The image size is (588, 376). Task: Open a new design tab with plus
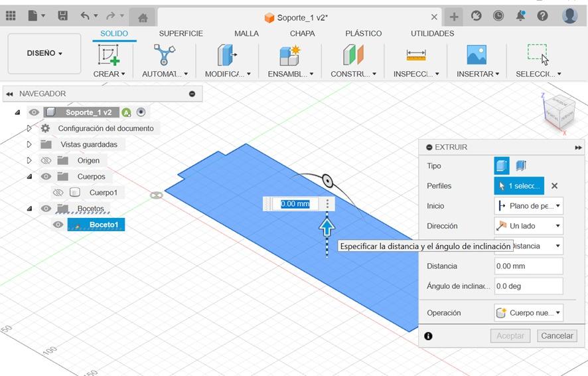coord(454,17)
